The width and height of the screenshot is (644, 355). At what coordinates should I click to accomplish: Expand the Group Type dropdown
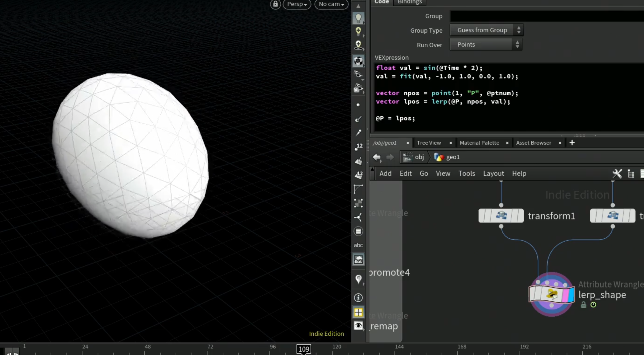point(486,30)
